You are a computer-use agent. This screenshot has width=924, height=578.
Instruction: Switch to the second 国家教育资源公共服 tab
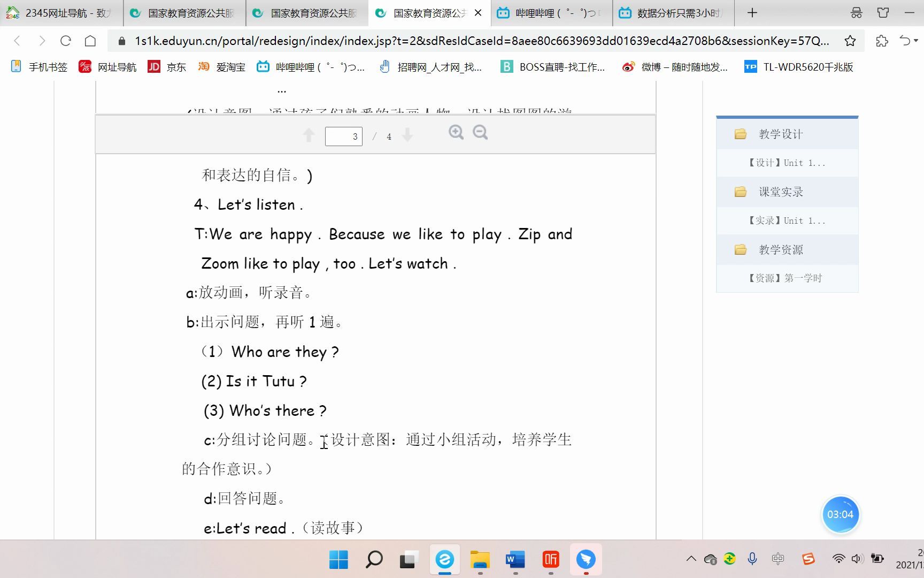point(307,13)
